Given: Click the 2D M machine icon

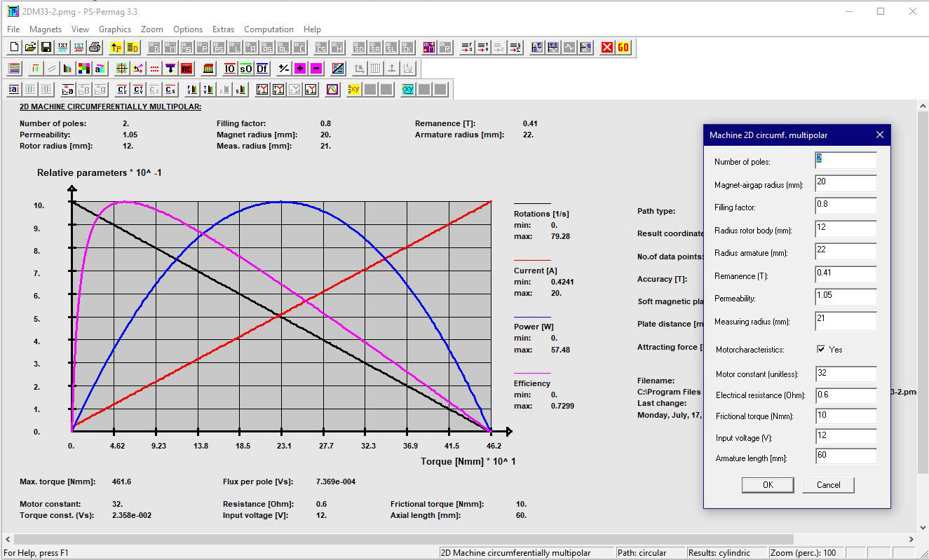Looking at the screenshot, I should coord(429,48).
